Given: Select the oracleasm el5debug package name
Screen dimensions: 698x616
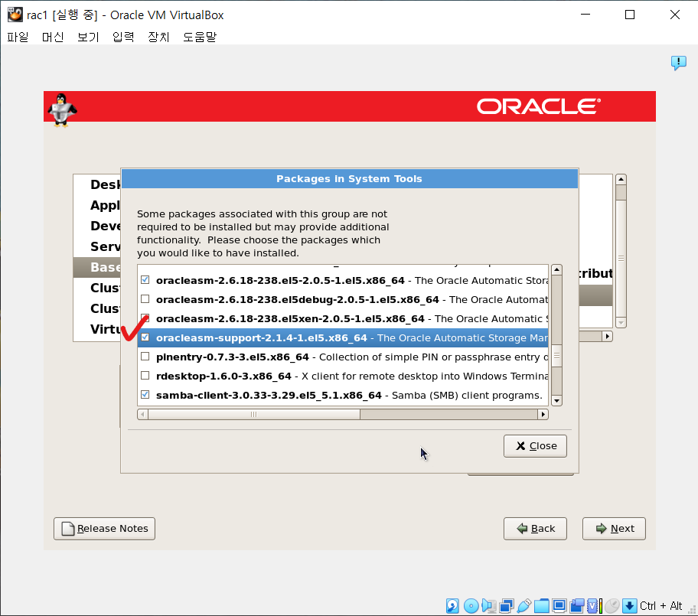Looking at the screenshot, I should click(298, 299).
